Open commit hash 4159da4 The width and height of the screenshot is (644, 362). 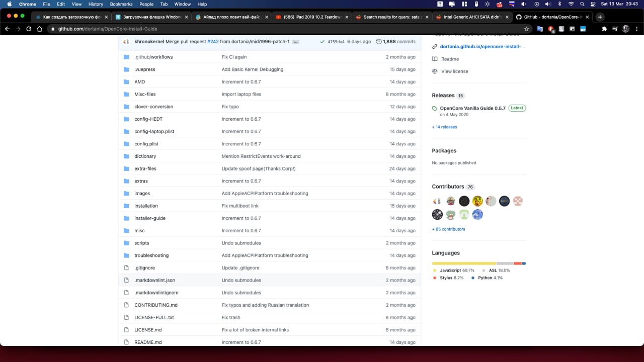pos(336,42)
